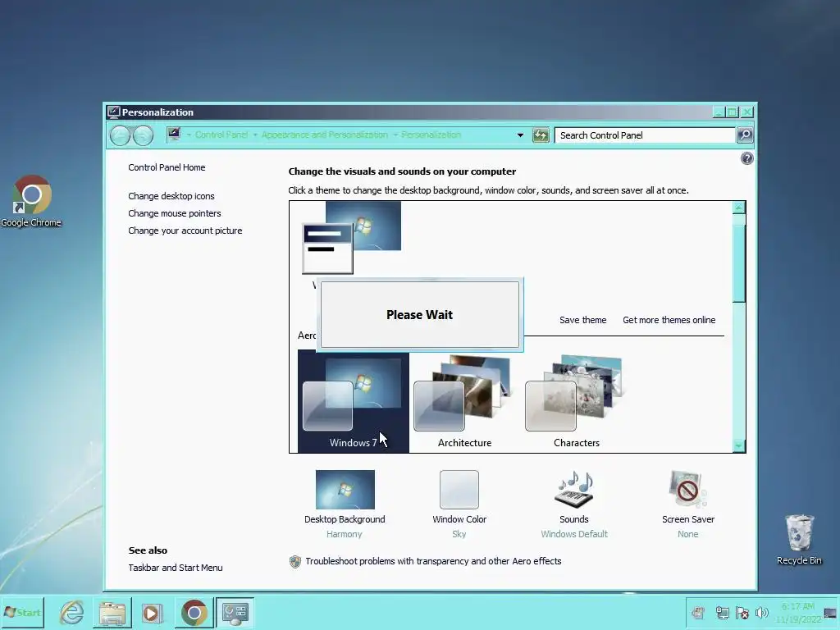Open Google Chrome from taskbar
The height and width of the screenshot is (630, 840).
(194, 612)
